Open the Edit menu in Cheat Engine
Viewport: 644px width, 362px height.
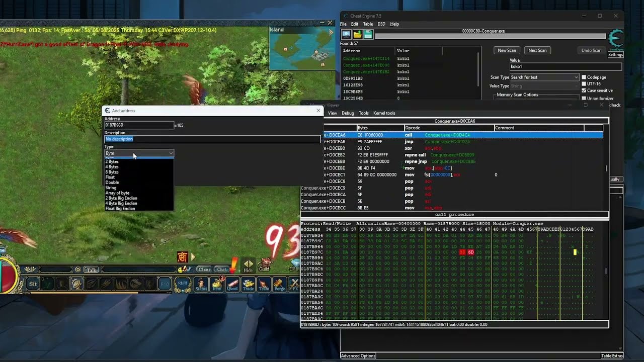coord(355,24)
